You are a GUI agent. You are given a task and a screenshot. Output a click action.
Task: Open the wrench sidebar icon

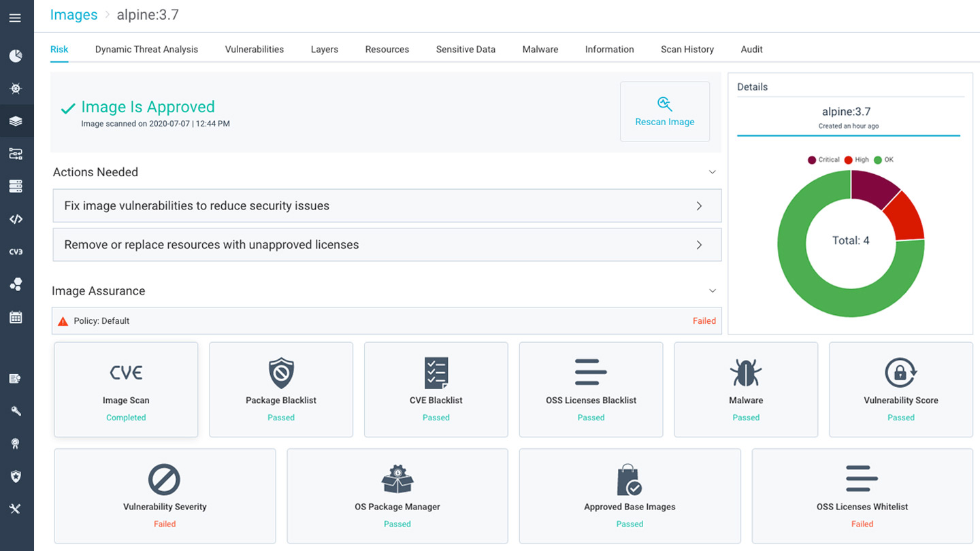point(16,411)
